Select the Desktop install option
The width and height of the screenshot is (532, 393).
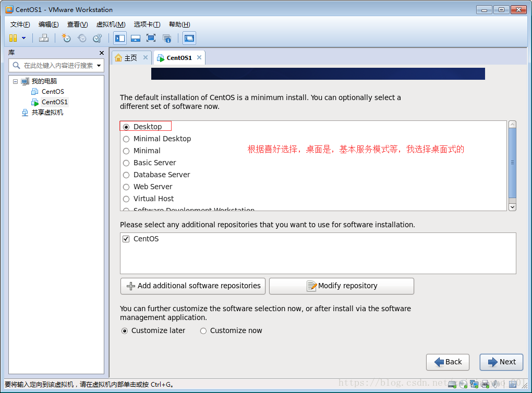point(126,127)
